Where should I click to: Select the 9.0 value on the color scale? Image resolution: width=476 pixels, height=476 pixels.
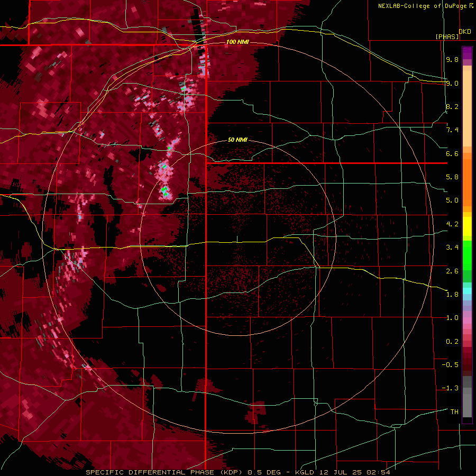point(452,83)
